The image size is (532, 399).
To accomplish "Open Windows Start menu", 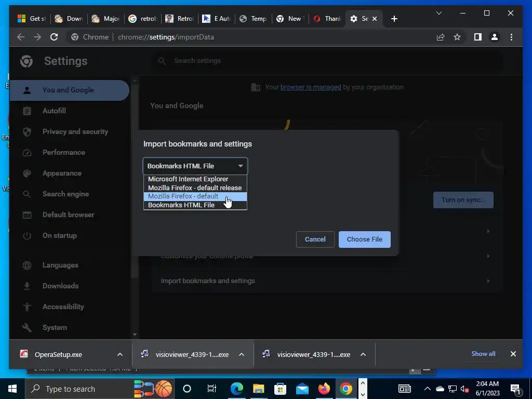I will (12, 389).
